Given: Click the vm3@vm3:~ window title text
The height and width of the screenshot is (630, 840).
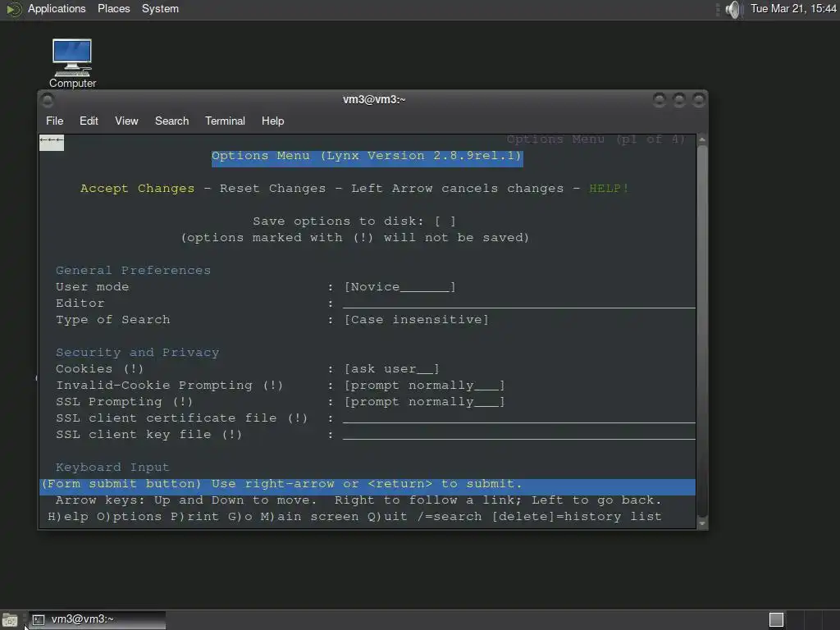Looking at the screenshot, I should (x=374, y=100).
